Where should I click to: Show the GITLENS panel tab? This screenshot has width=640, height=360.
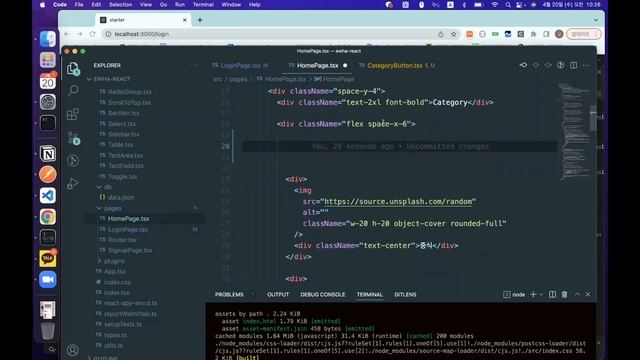click(405, 294)
